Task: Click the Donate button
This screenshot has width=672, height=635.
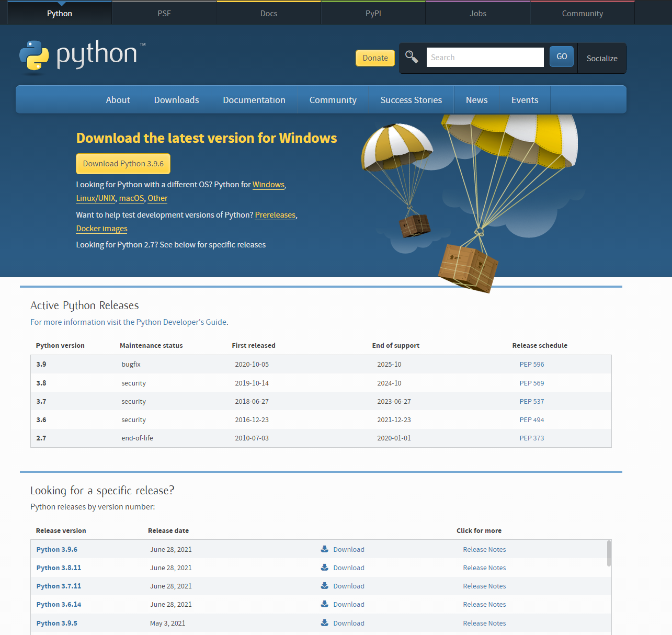Action: coord(375,58)
